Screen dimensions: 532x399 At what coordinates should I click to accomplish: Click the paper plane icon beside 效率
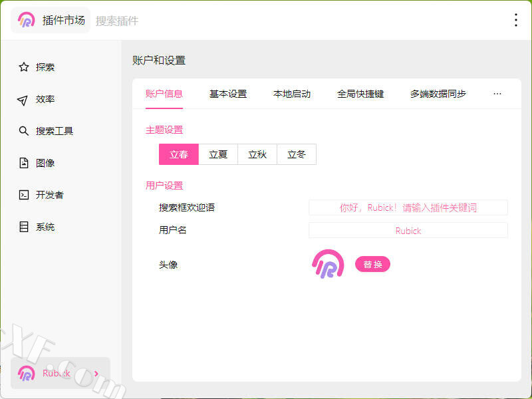23,99
